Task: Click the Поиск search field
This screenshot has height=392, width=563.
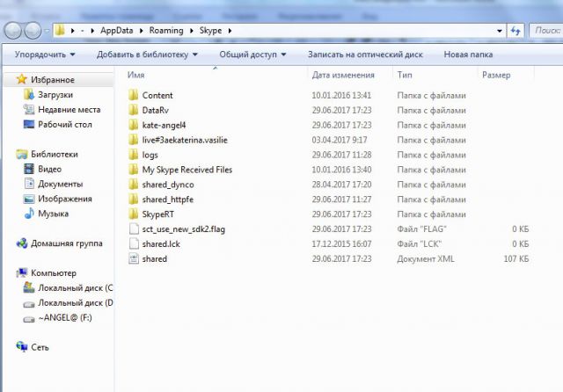Action: [x=546, y=31]
